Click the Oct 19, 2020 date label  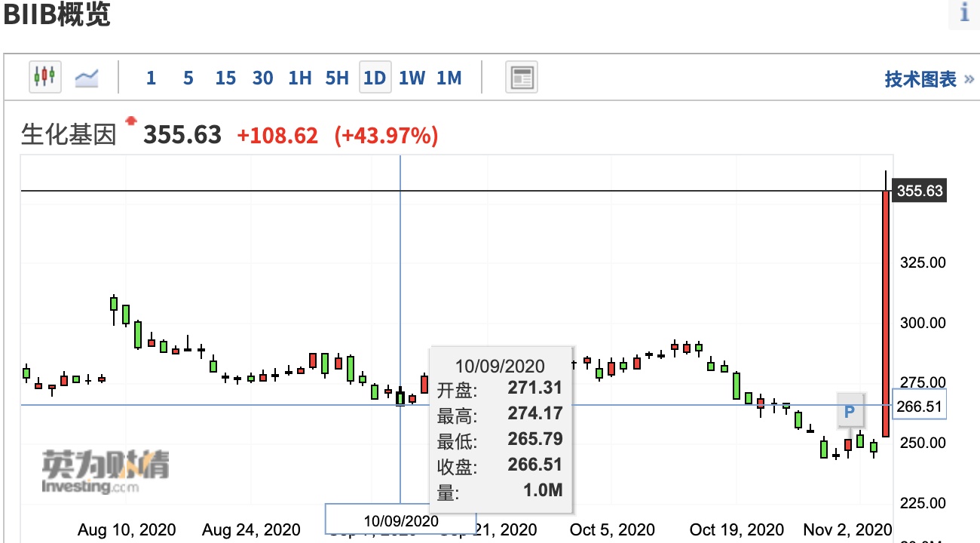(737, 529)
